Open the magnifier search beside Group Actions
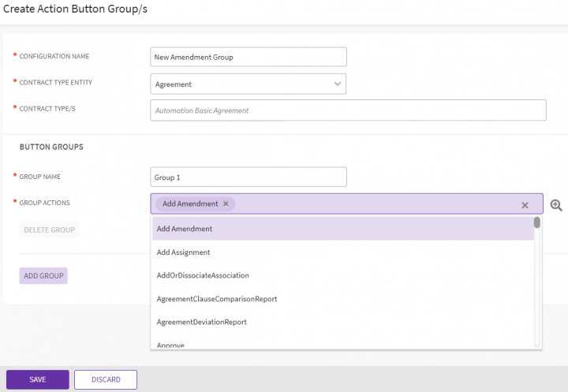Image resolution: width=568 pixels, height=392 pixels. coord(556,205)
